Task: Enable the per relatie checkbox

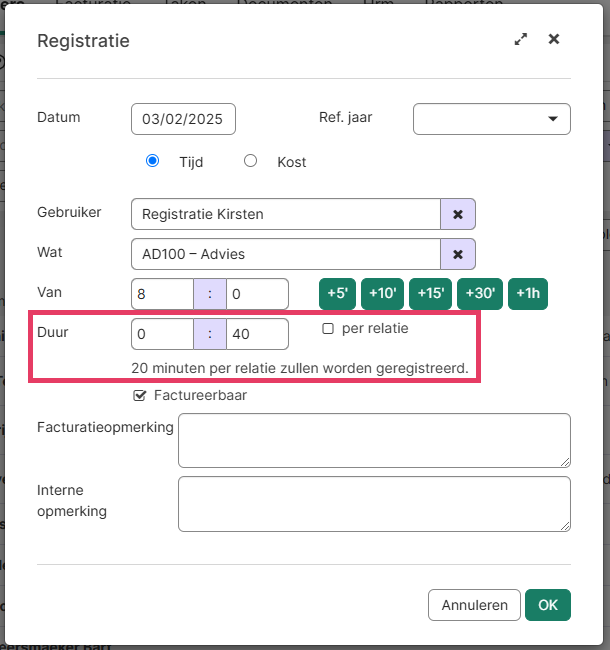Action: (x=328, y=328)
